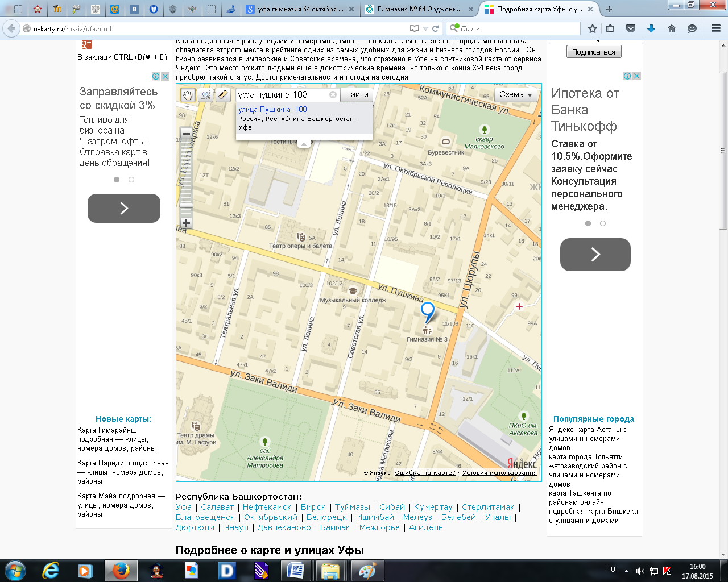
Task: Click the сквер Маяковского tree icon
Action: pyautogui.click(x=484, y=130)
